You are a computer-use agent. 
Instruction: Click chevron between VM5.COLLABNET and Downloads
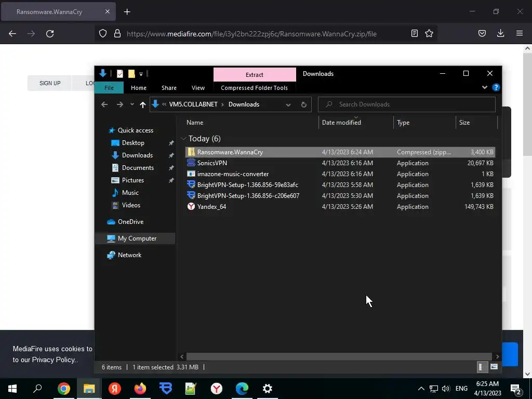(222, 104)
